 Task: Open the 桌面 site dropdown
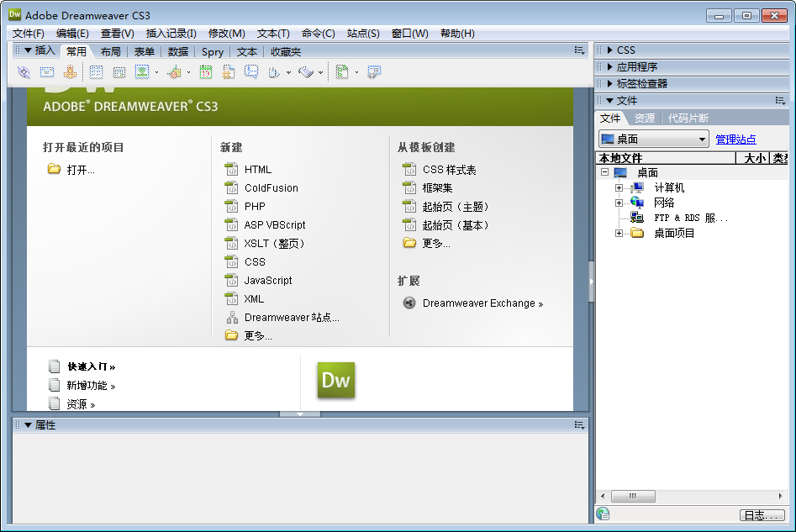coord(702,139)
